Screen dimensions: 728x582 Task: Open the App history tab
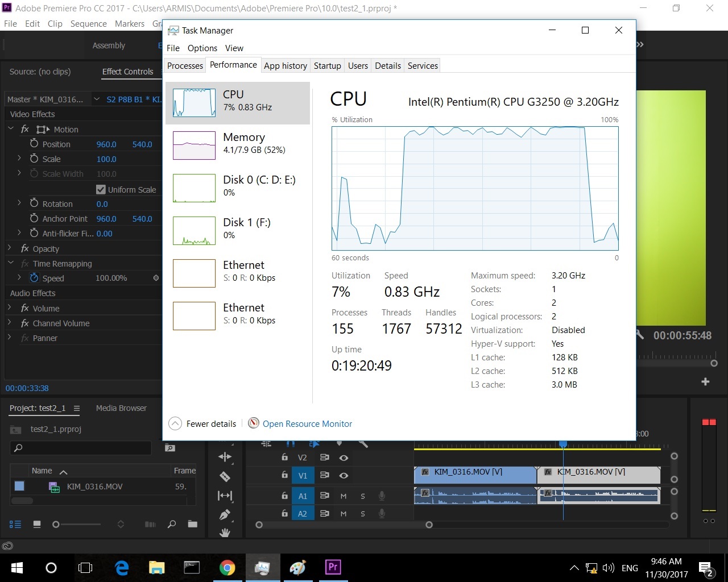[x=286, y=65]
